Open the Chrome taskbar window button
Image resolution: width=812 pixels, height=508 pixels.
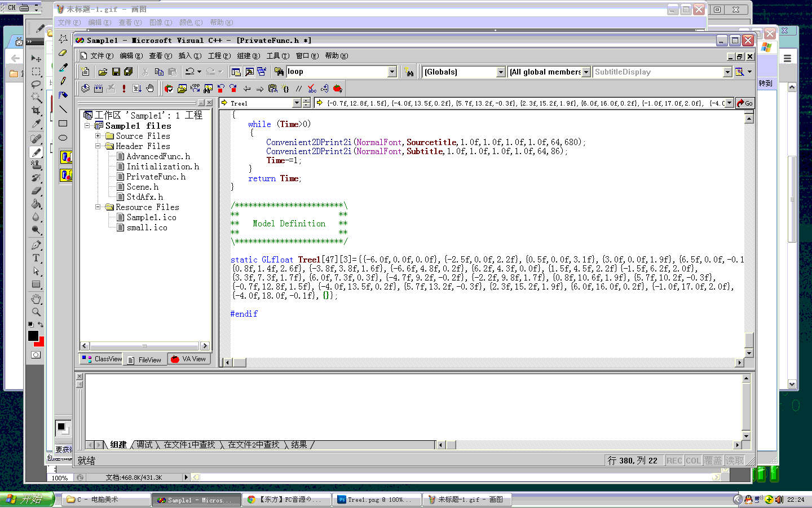pyautogui.click(x=287, y=500)
